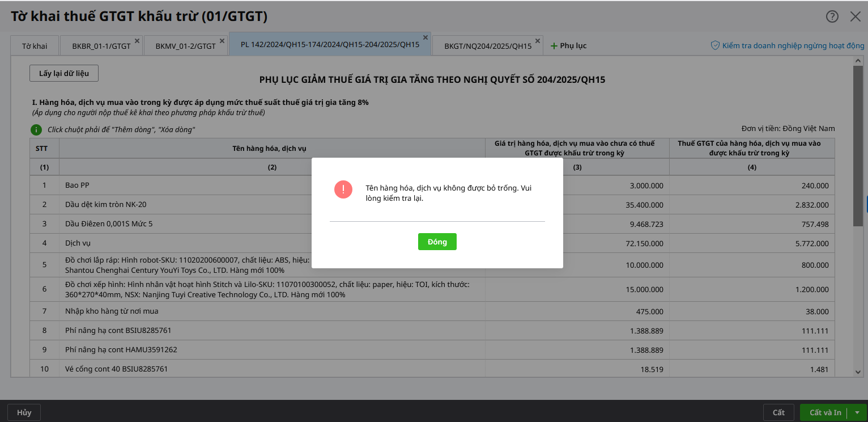Switch to the Tờ khai tab
The width and height of the screenshot is (868, 422).
(35, 46)
